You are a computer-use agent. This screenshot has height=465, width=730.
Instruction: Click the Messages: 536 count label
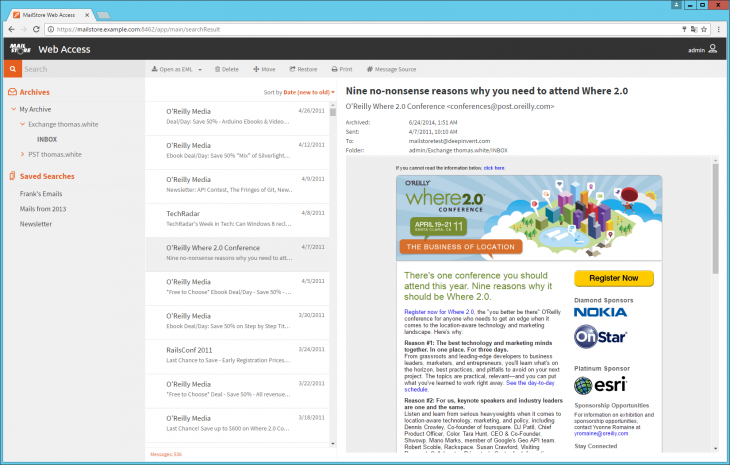[x=166, y=454]
